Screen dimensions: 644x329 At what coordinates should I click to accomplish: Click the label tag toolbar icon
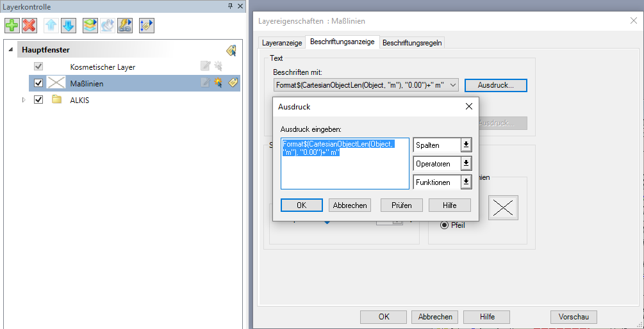tap(147, 26)
